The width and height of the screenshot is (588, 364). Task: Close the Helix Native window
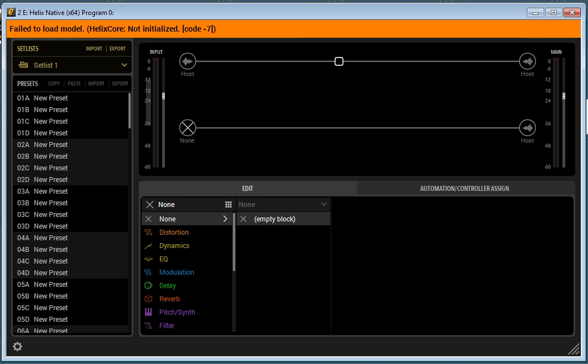572,13
